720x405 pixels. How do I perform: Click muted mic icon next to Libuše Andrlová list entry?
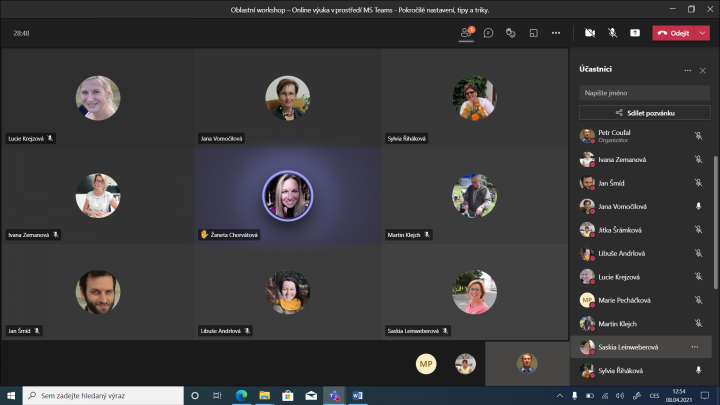(x=698, y=253)
